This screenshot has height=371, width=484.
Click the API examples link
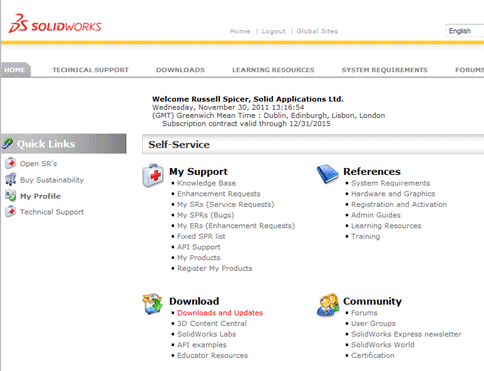pyautogui.click(x=202, y=345)
